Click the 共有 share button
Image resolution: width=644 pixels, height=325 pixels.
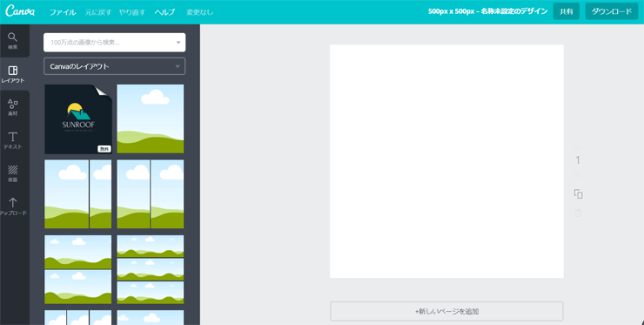[x=566, y=11]
